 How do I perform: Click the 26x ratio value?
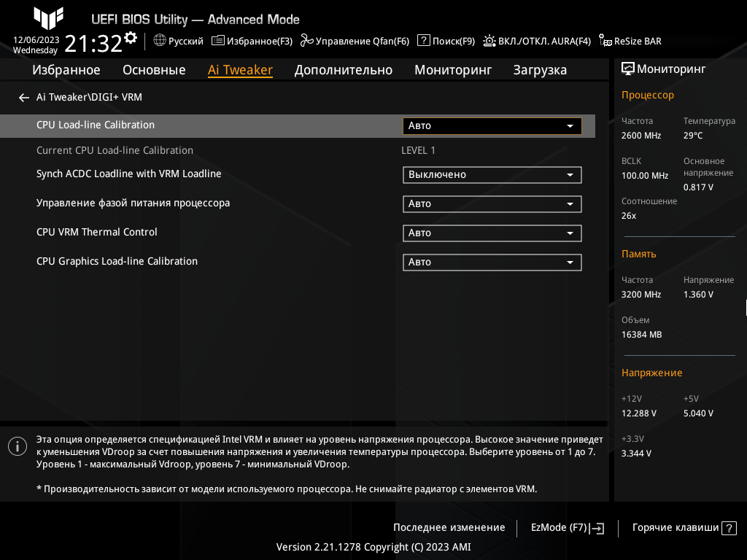coord(628,216)
